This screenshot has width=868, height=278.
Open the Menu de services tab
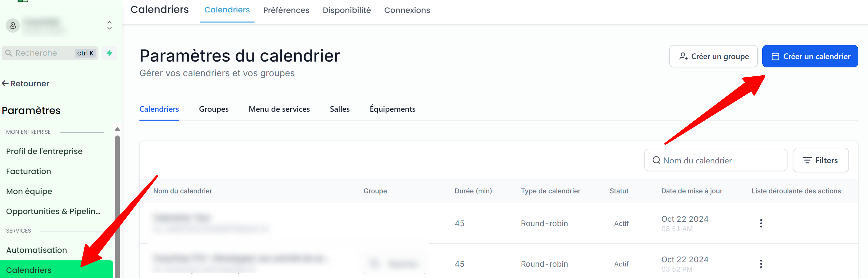[279, 109]
